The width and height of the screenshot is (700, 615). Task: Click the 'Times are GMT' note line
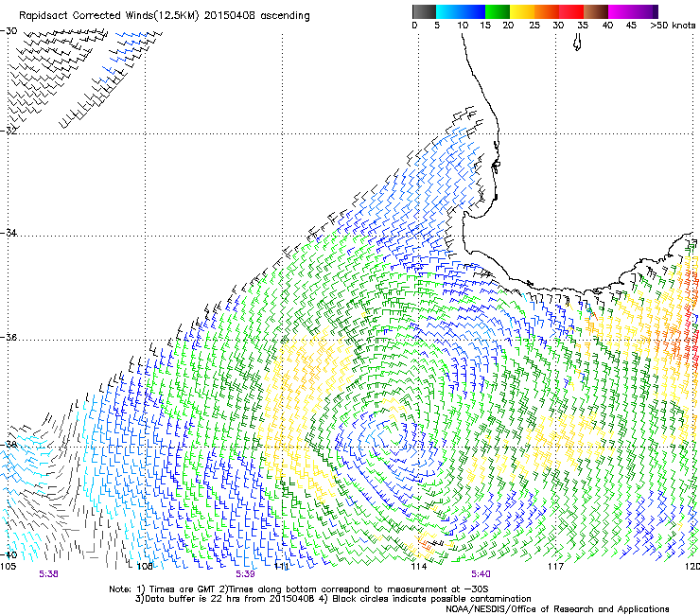(x=299, y=589)
